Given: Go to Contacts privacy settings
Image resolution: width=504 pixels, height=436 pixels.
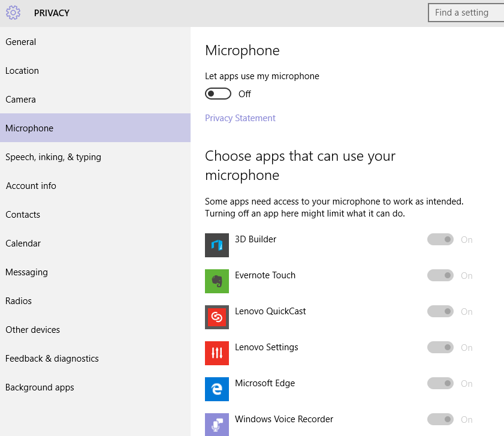Looking at the screenshot, I should click(95, 215).
